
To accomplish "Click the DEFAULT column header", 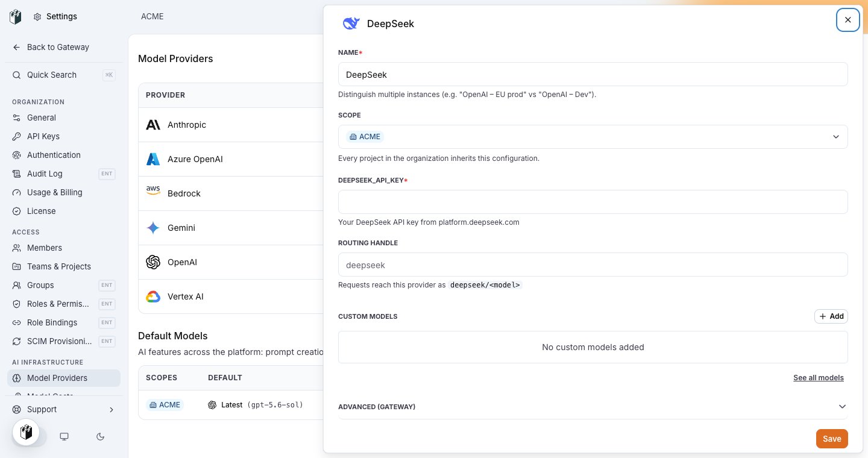I will pyautogui.click(x=225, y=378).
